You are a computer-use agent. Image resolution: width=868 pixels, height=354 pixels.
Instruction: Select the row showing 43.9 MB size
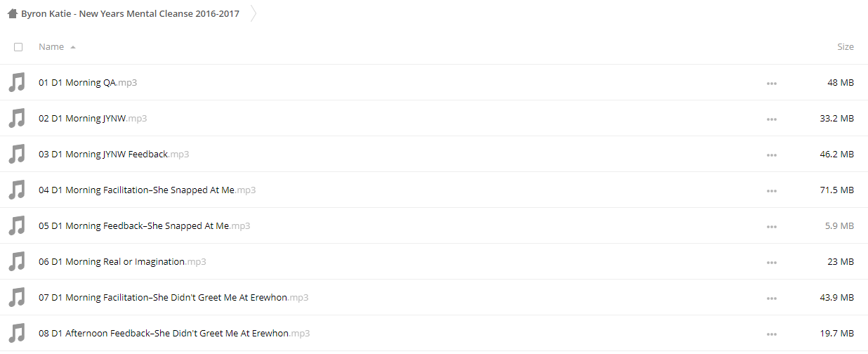tap(434, 298)
